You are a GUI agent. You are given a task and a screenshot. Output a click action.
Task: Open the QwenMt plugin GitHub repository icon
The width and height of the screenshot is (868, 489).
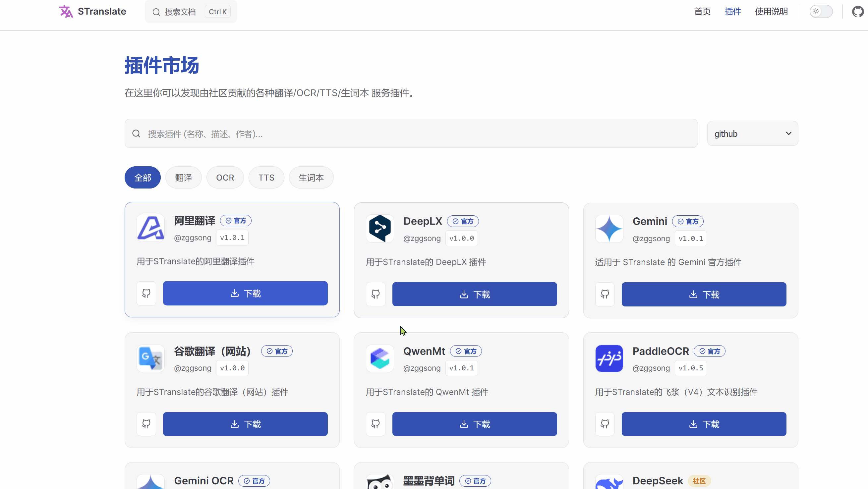376,424
